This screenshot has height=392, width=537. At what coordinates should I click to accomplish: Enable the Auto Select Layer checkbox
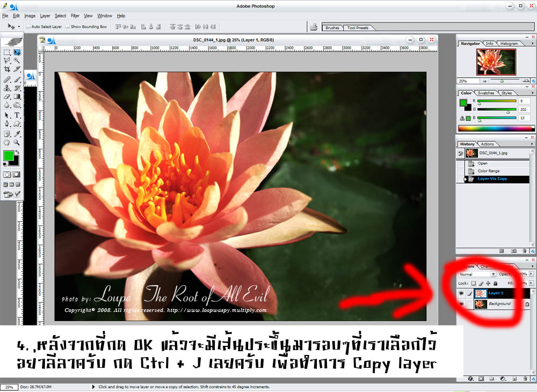(28, 26)
